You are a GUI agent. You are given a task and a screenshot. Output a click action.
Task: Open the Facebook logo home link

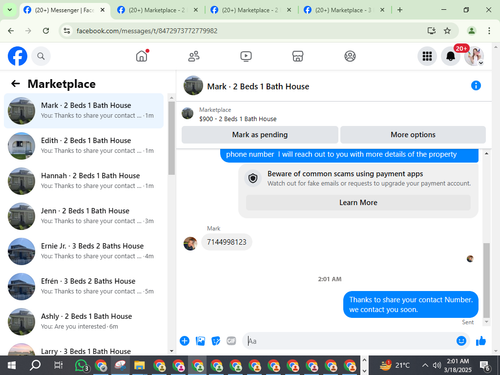[x=17, y=56]
